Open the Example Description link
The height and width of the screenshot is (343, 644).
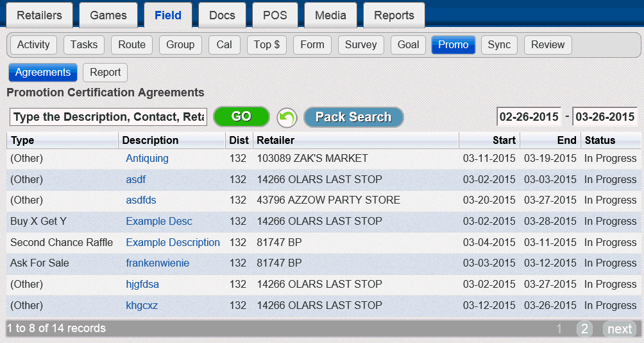point(173,243)
